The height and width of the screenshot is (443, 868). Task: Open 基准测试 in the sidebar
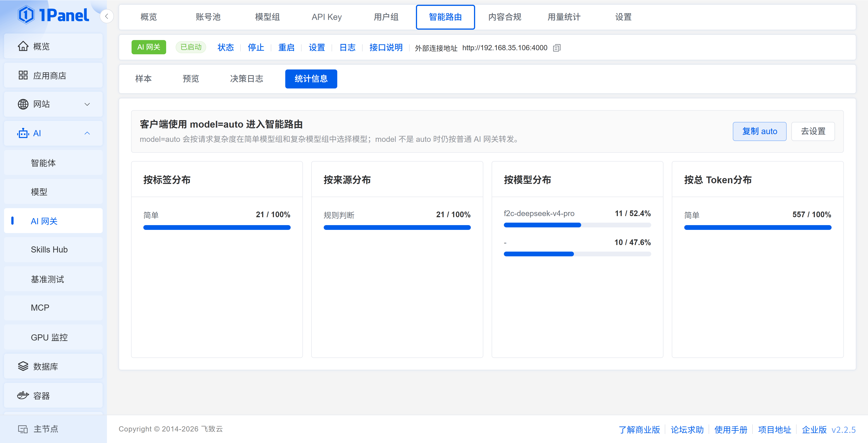point(53,279)
